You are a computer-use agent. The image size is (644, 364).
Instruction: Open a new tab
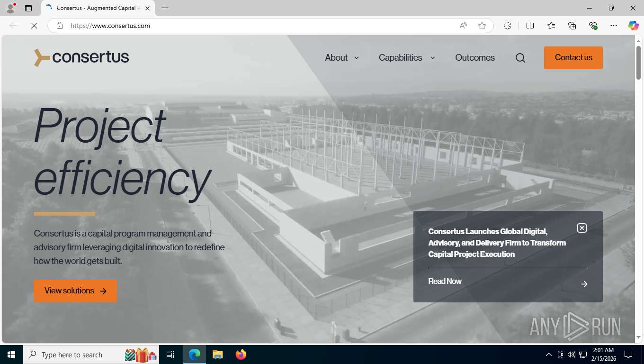[x=165, y=8]
